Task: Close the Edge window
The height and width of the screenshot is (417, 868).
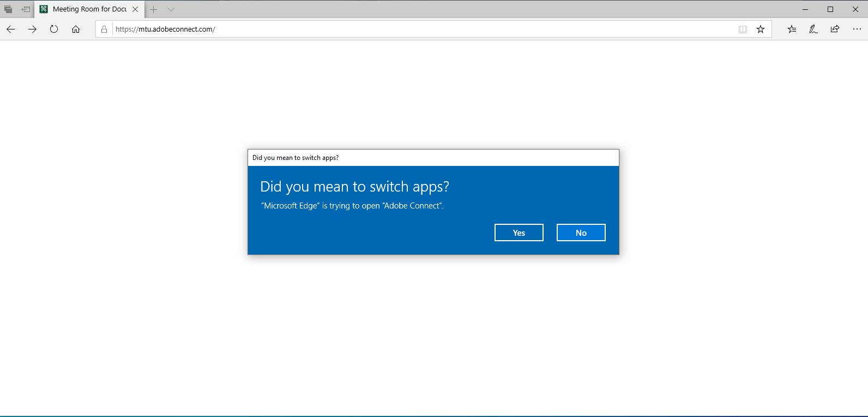Action: tap(855, 9)
